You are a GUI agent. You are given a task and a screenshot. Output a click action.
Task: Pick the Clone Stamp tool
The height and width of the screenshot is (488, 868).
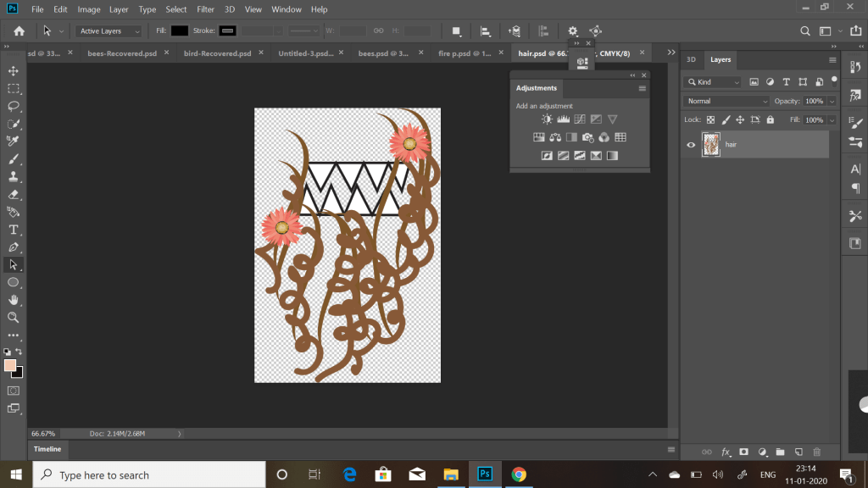14,176
